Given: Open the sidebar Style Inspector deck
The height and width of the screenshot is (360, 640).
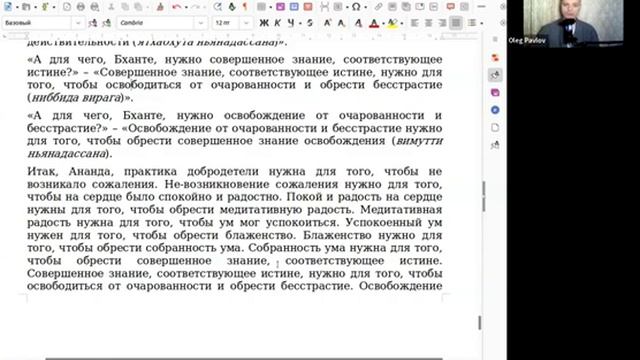Looking at the screenshot, I should click(x=495, y=144).
